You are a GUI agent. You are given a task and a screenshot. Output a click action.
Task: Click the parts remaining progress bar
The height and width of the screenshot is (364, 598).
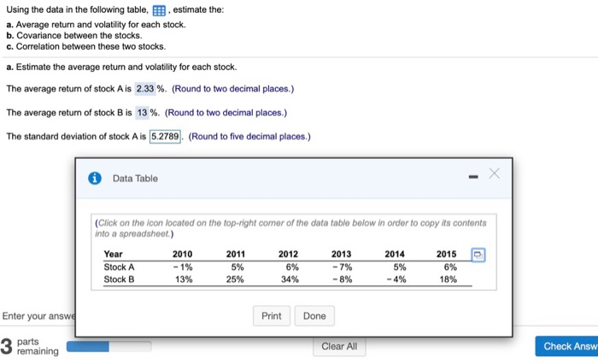coord(108,346)
